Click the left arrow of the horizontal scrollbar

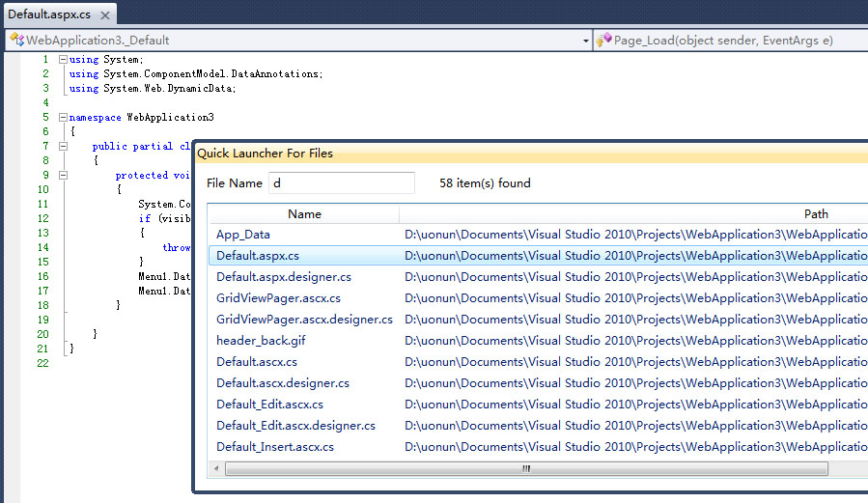pyautogui.click(x=216, y=468)
